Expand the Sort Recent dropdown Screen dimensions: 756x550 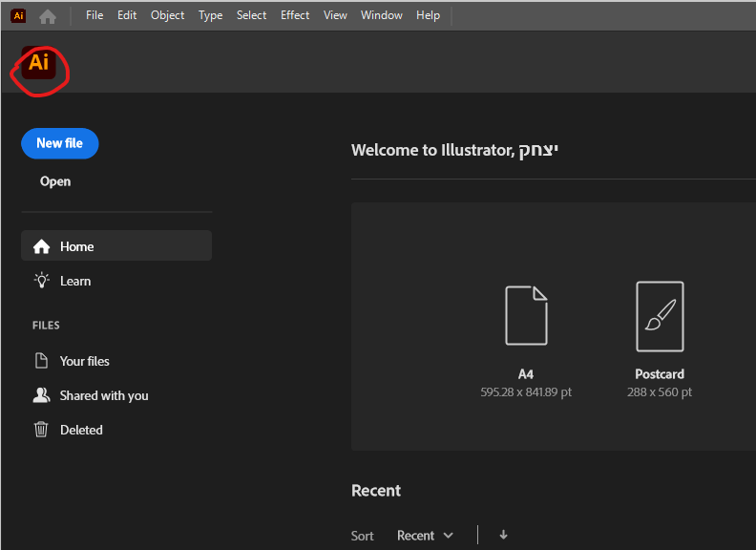click(x=425, y=536)
